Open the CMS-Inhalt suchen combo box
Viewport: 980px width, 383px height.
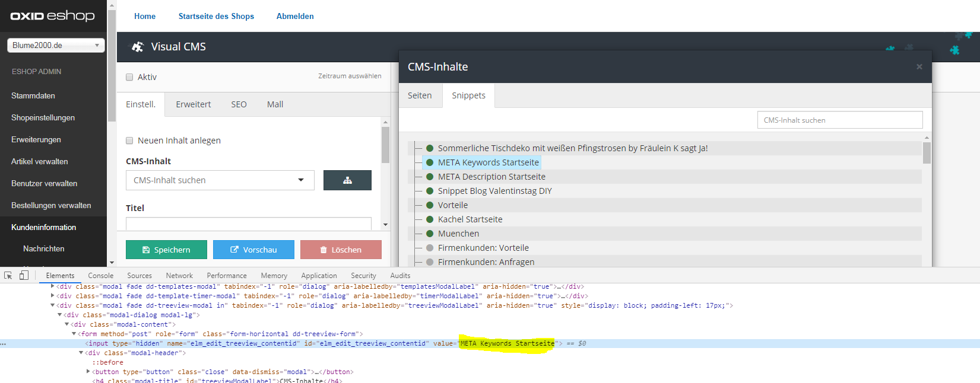point(220,180)
